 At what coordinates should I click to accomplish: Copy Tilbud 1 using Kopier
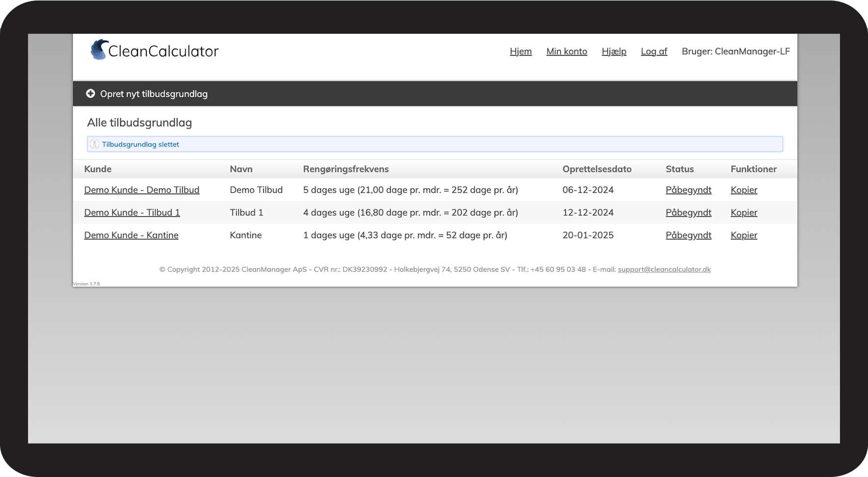click(x=744, y=213)
